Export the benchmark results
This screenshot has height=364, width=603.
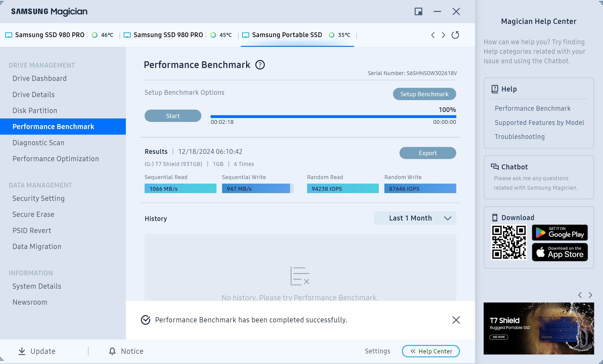click(x=428, y=153)
